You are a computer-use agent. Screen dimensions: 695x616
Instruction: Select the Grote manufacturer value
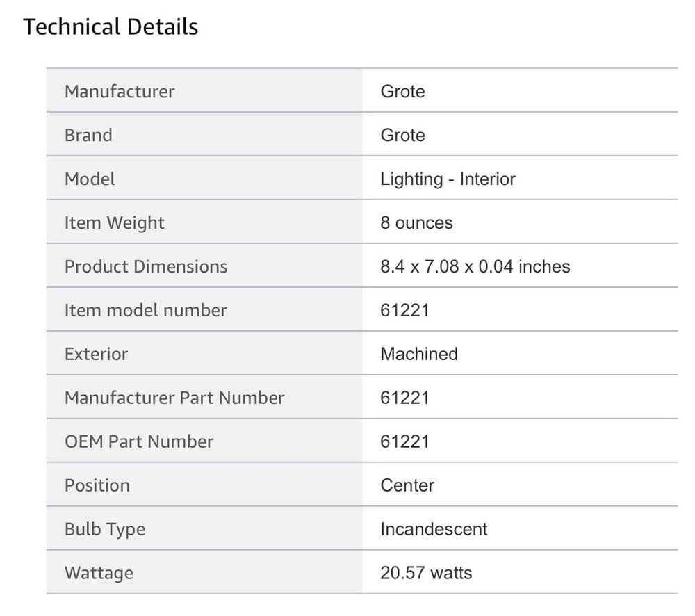pyautogui.click(x=402, y=91)
